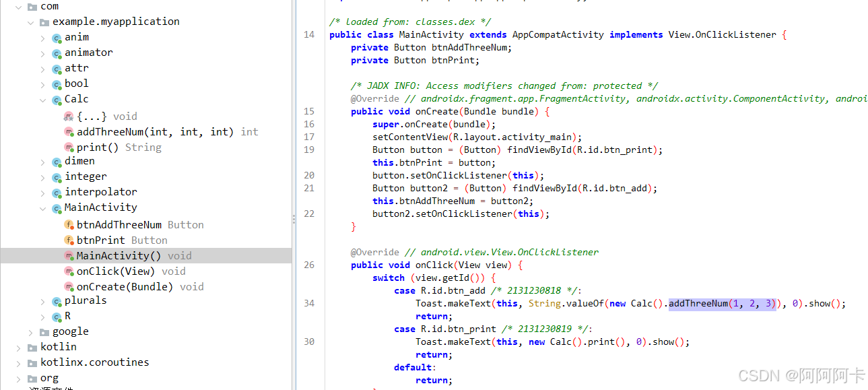This screenshot has height=390, width=868.
Task: Click the field icon next to btnAddThreeNum
Action: pos(69,225)
